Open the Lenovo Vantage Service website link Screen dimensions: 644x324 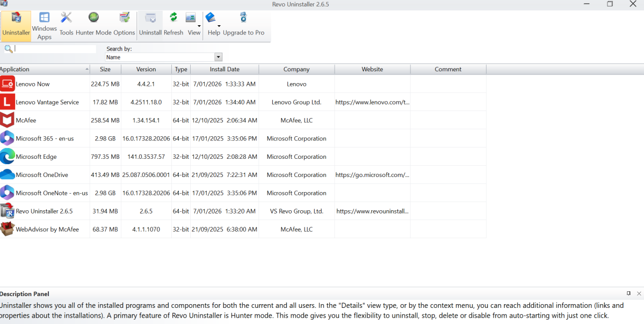[372, 102]
